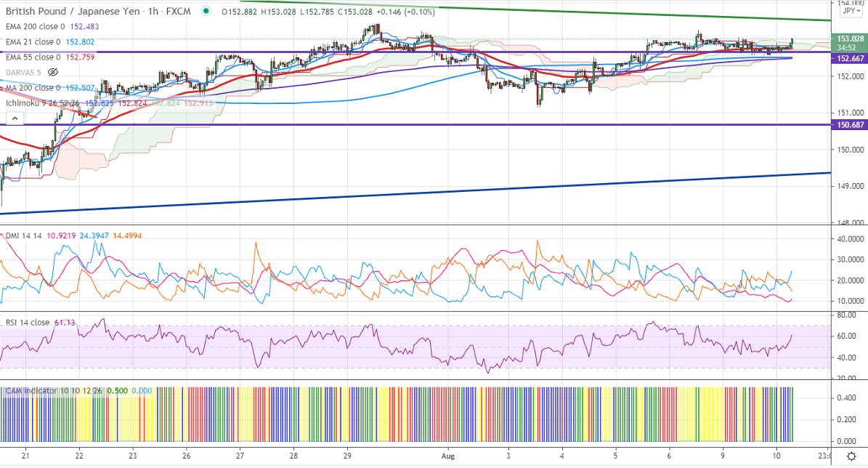Click the Aug date on time axis
Screen dimensions: 868x468
pyautogui.click(x=448, y=456)
